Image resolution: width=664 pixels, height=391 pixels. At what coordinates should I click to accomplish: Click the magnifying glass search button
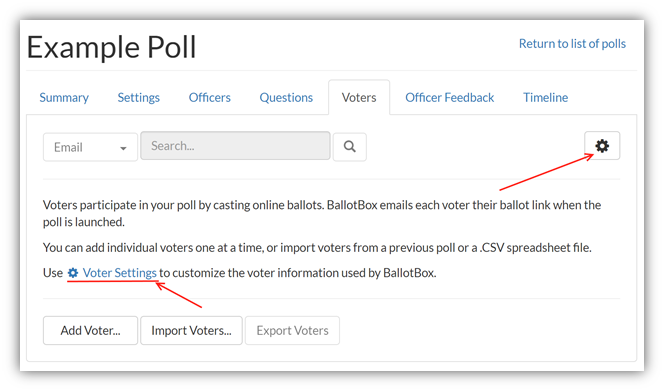tap(349, 147)
